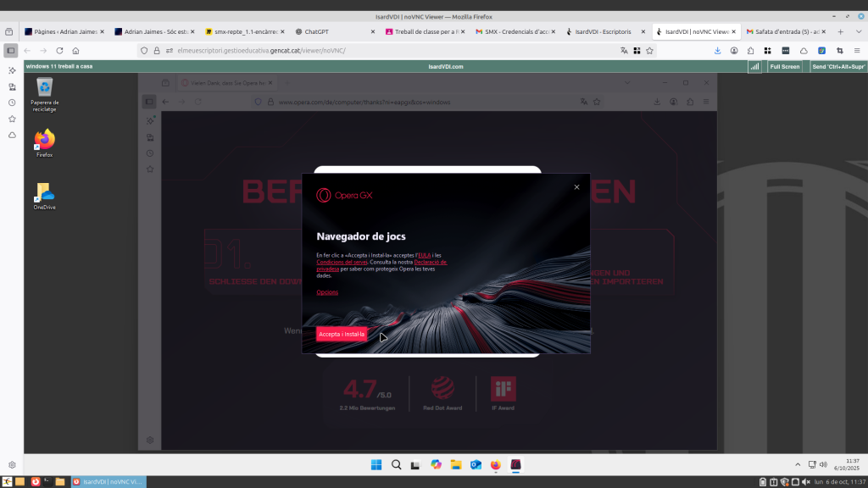Viewport: 868px width, 488px height.
Task: Click the Windows taskbar search icon
Action: 396,464
